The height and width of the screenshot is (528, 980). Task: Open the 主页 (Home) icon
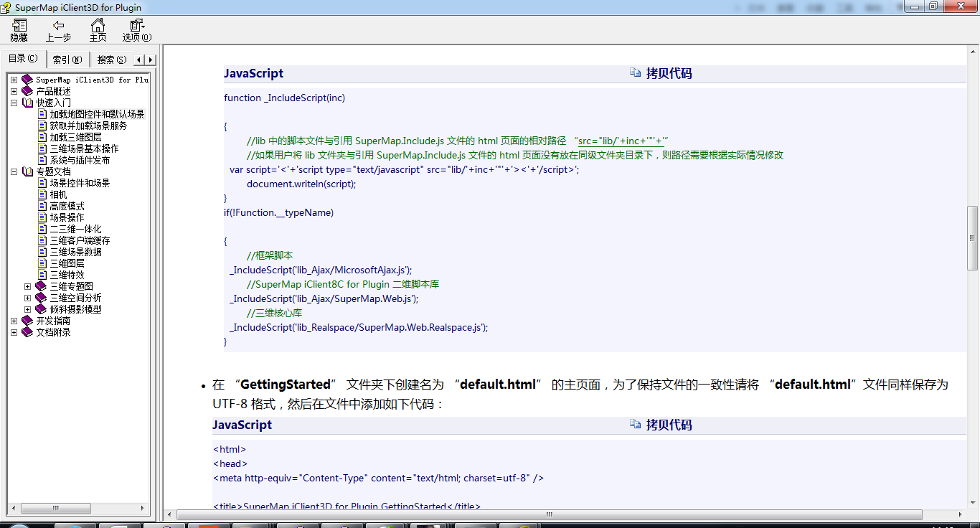pyautogui.click(x=98, y=25)
